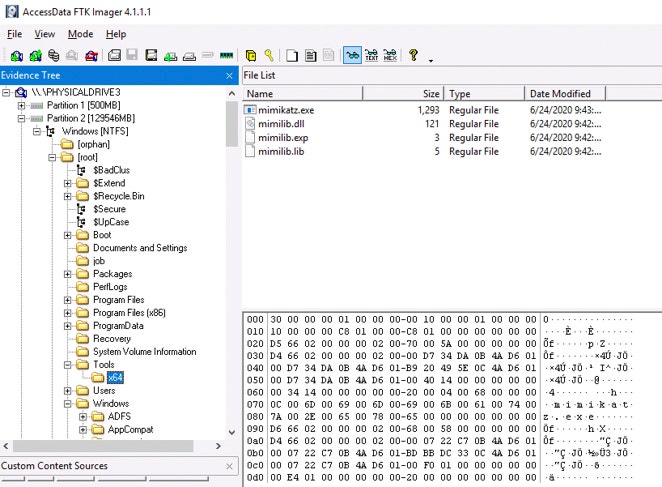The image size is (662, 487).
Task: Switch viewer to TEXT mode glasses icon
Action: click(372, 55)
